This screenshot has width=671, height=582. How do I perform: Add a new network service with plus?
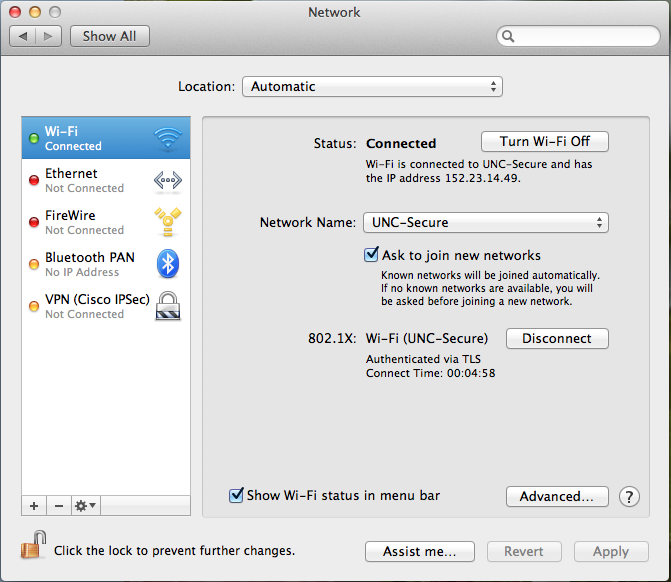tap(34, 506)
